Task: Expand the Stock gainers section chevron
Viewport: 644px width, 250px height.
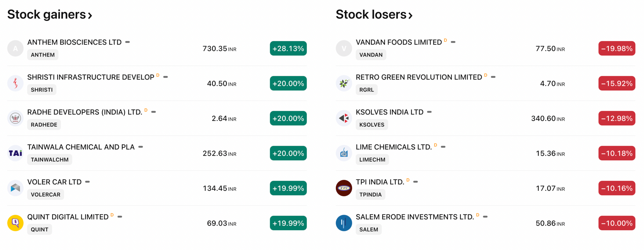Action: (x=90, y=15)
